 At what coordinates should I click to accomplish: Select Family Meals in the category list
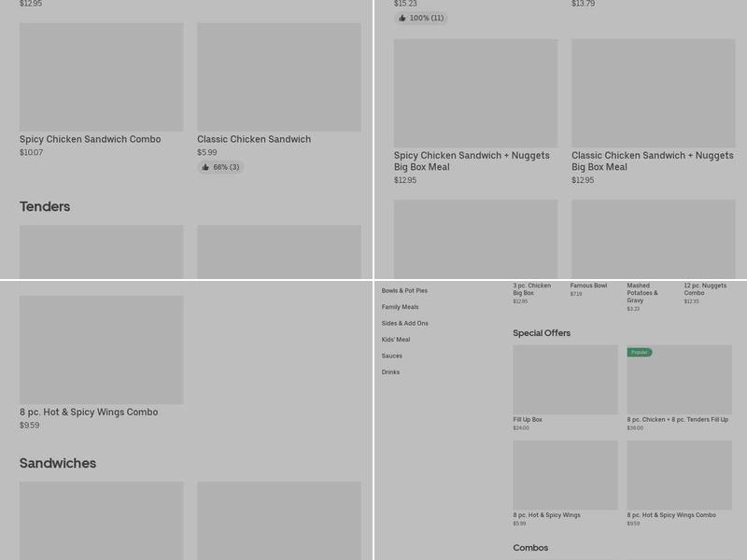pos(400,307)
